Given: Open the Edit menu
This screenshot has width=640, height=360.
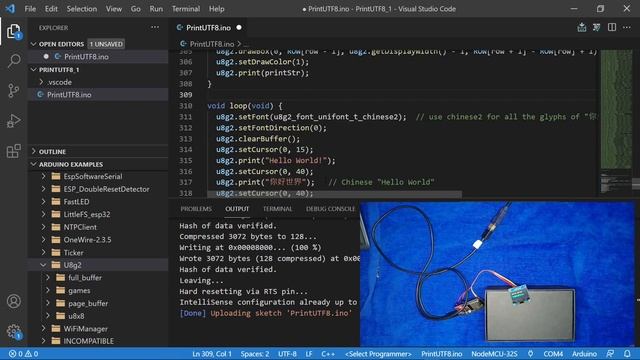Looking at the screenshot, I should click(x=51, y=9).
